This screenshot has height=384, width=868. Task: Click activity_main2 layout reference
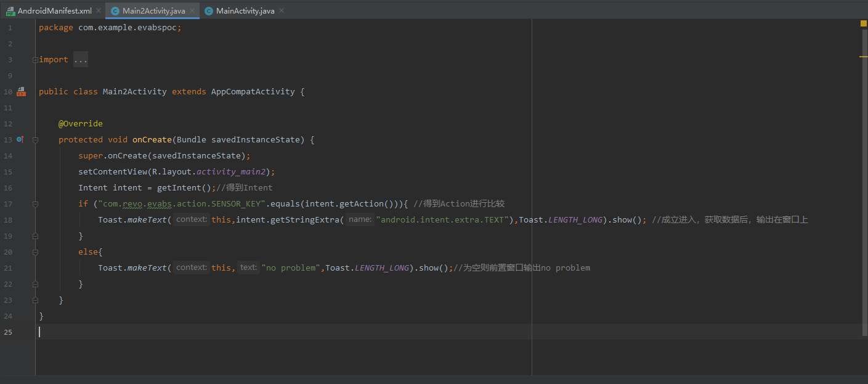(x=230, y=172)
